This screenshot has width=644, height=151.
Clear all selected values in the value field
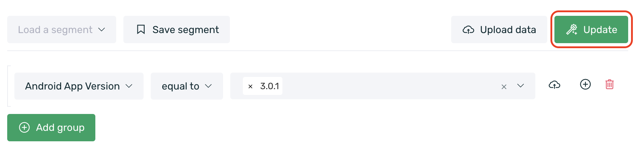(x=504, y=87)
